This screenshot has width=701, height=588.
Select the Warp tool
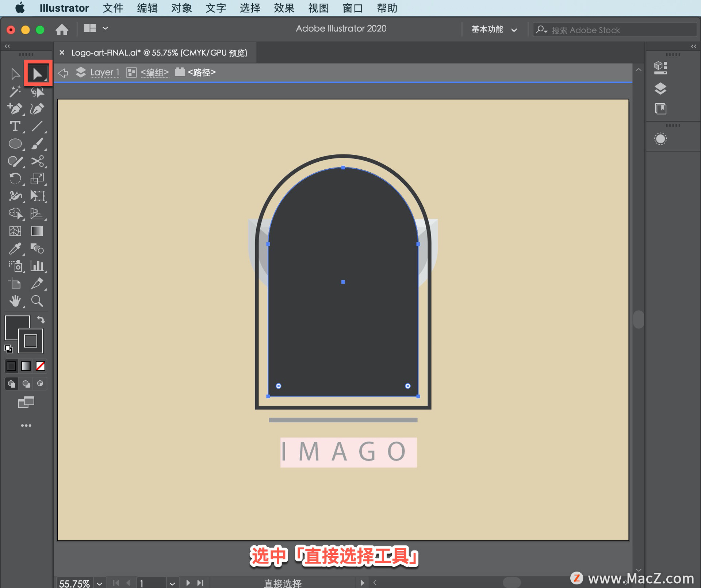tap(15, 196)
